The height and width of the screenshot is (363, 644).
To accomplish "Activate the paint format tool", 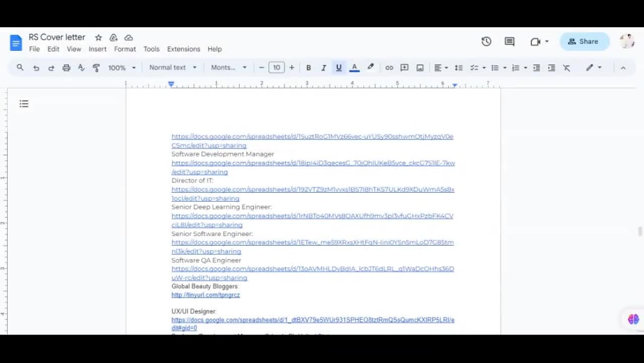I will pos(96,68).
